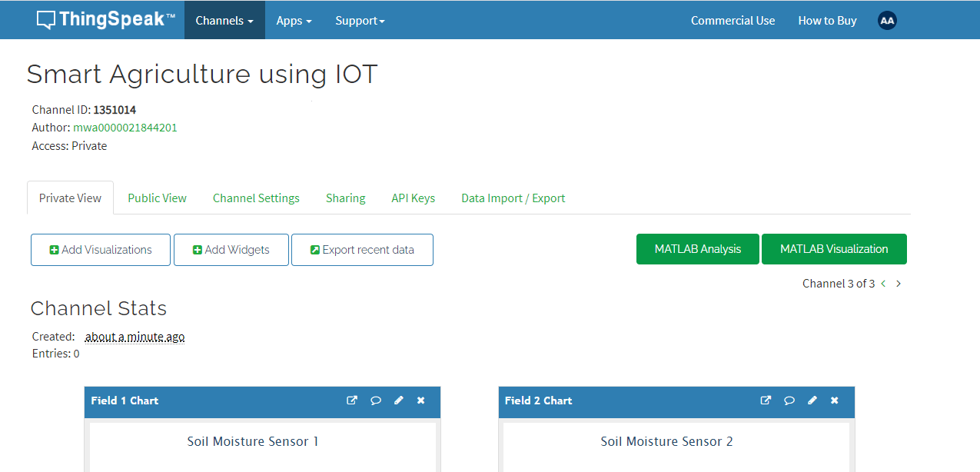980x472 pixels.
Task: Click Add Widgets
Action: [231, 249]
